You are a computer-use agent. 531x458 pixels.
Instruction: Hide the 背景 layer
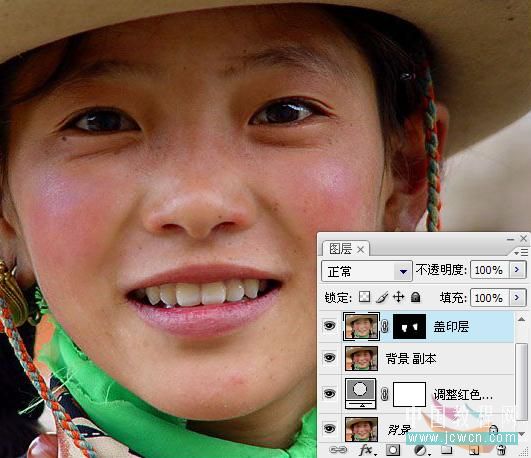(330, 429)
